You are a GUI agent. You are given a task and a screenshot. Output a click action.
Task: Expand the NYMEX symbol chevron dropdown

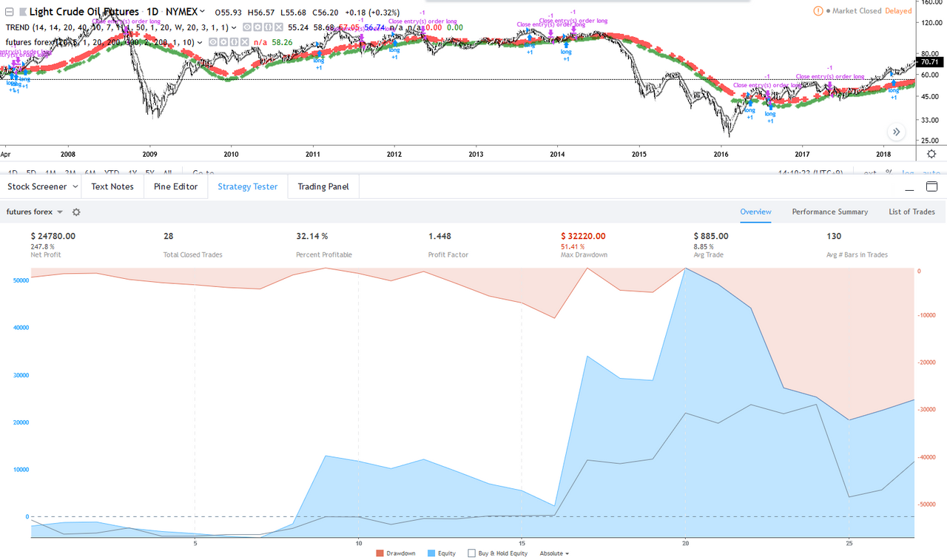tap(201, 11)
